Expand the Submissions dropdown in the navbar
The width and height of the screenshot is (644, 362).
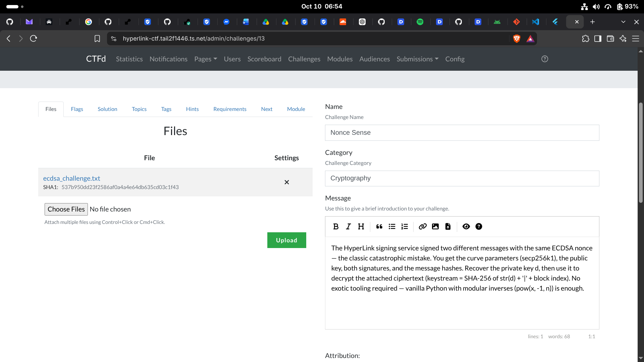[x=418, y=59]
